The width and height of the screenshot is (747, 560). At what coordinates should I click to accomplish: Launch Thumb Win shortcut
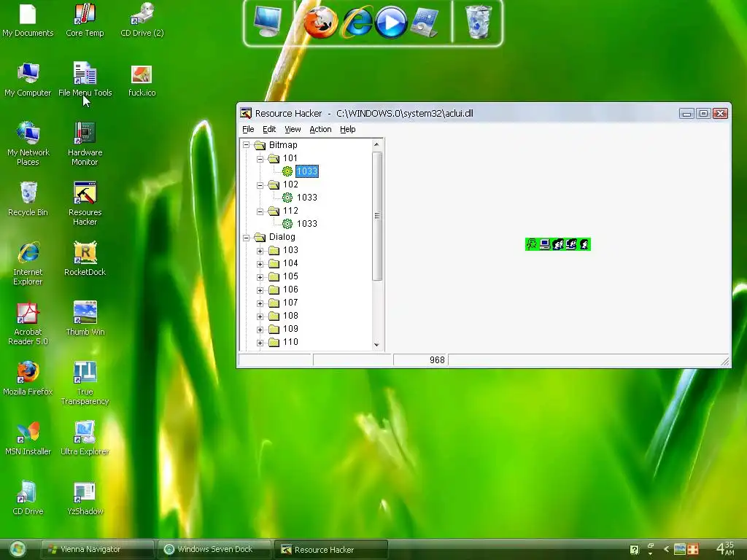click(x=85, y=319)
